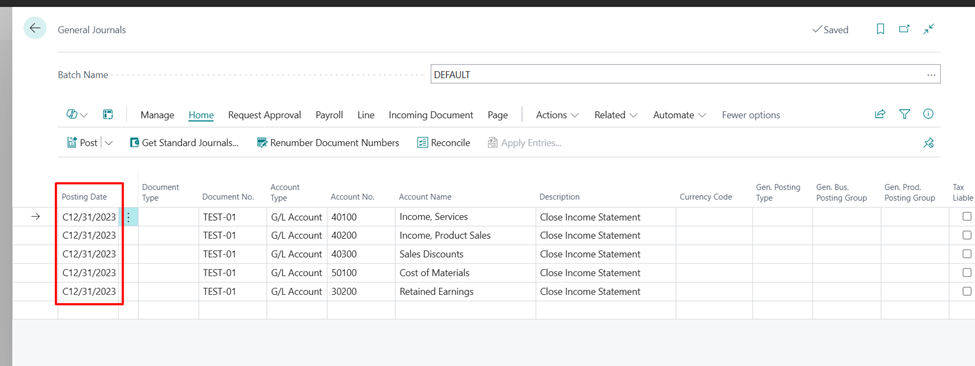
Task: Open the Actions dropdown menu
Action: [x=557, y=115]
